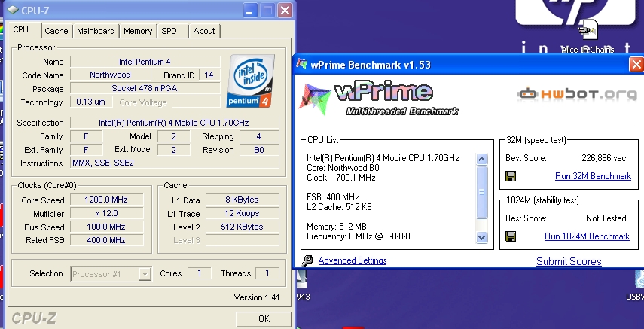Click the Advanced Settings wrench icon
This screenshot has width=644, height=329.
[307, 260]
